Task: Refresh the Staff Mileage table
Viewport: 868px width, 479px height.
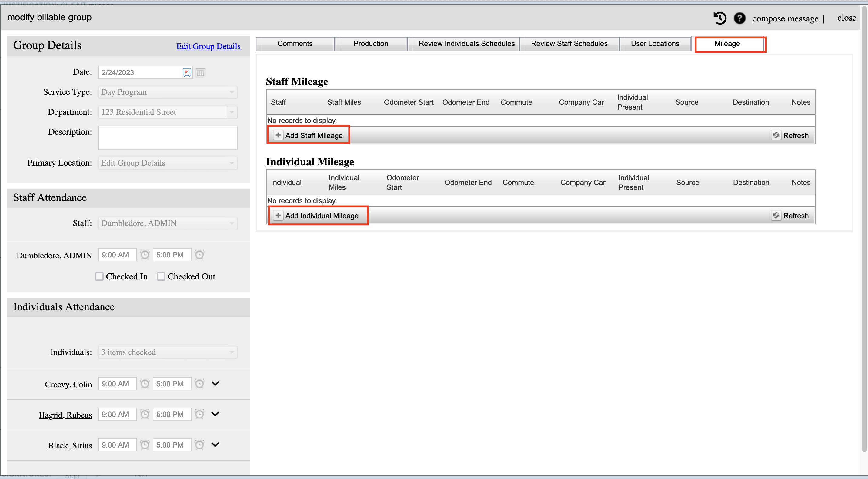Action: click(790, 135)
